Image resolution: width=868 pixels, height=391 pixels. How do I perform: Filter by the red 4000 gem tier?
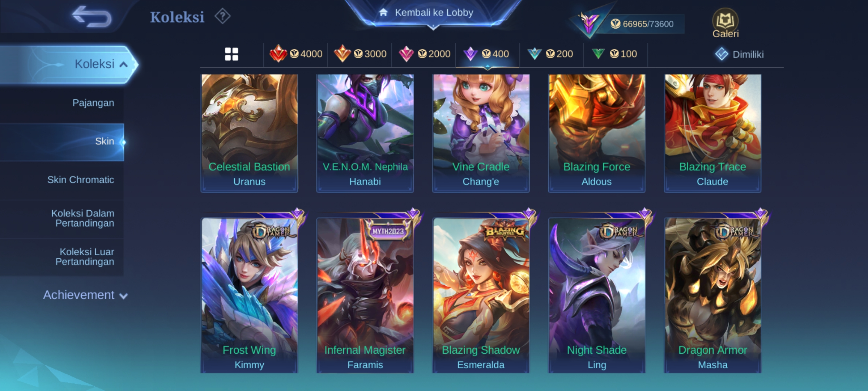click(x=296, y=54)
